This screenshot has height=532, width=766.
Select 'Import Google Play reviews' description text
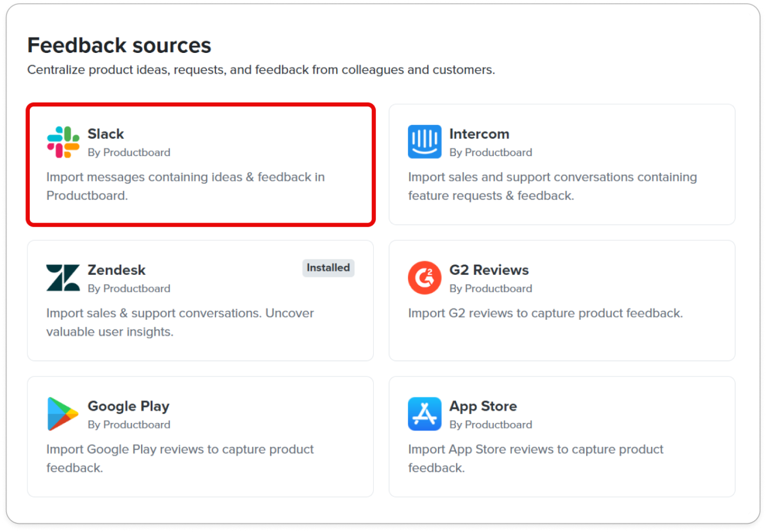(x=125, y=449)
